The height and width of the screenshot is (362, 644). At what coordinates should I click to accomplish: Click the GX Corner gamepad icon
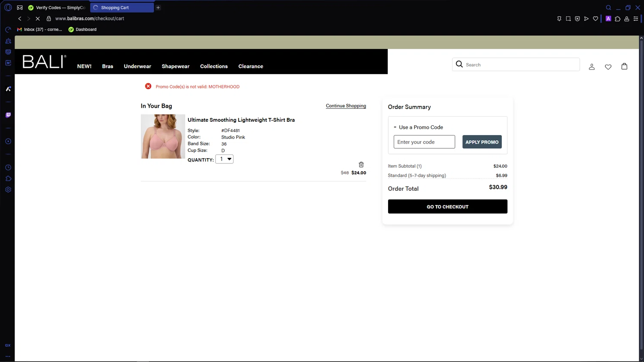20,8
